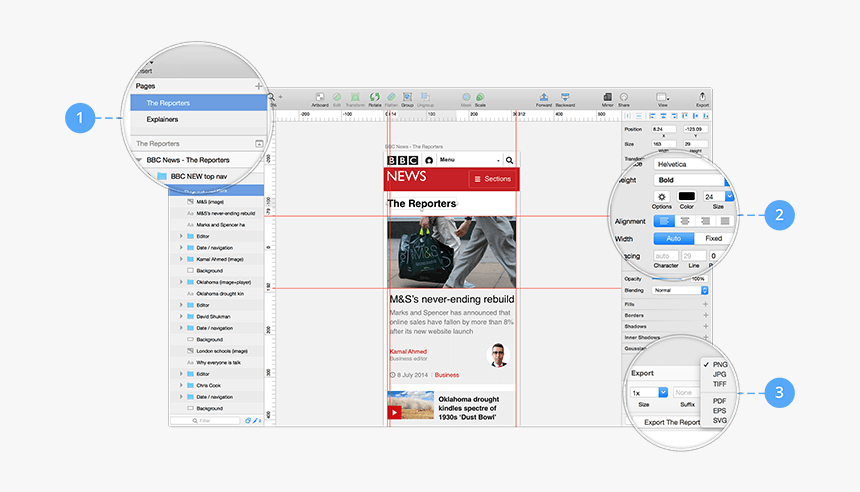Image resolution: width=860 pixels, height=492 pixels.
Task: Click the layer Filter search field
Action: [x=205, y=421]
